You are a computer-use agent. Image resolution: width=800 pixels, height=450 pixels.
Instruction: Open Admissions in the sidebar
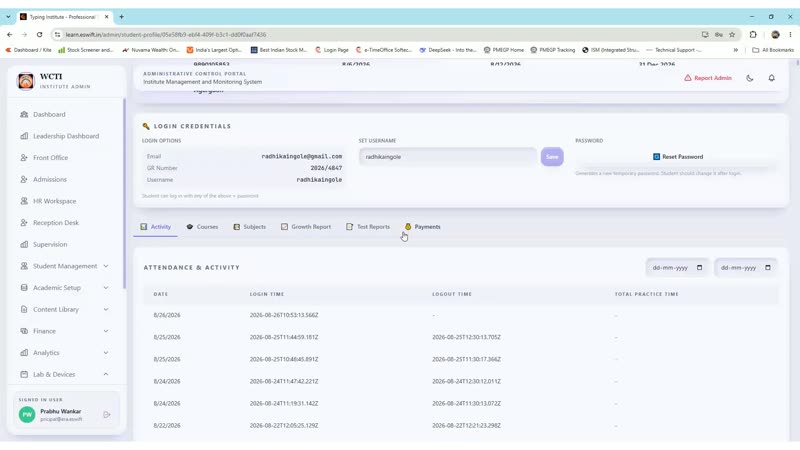point(43,180)
